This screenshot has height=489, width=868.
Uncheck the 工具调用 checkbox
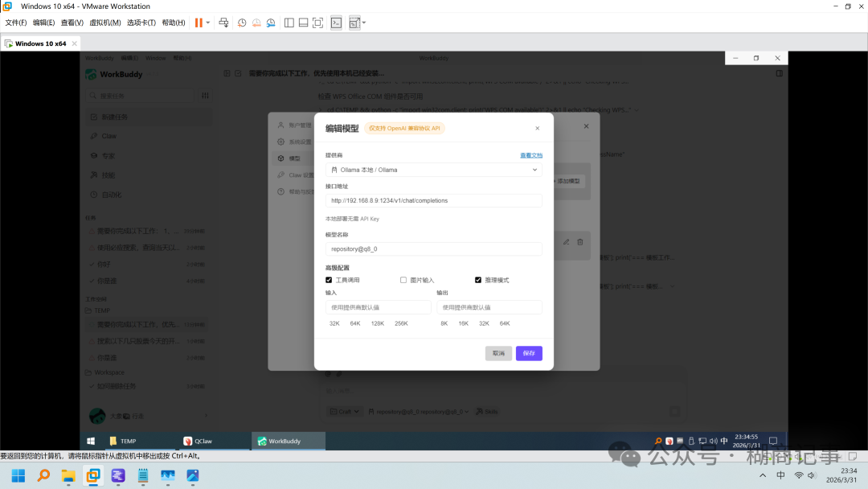coord(328,280)
